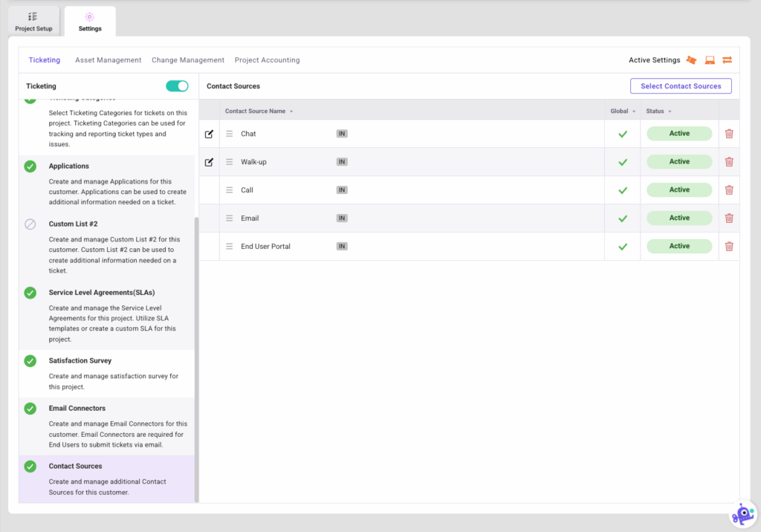Switch to the Asset Management tab

point(107,59)
